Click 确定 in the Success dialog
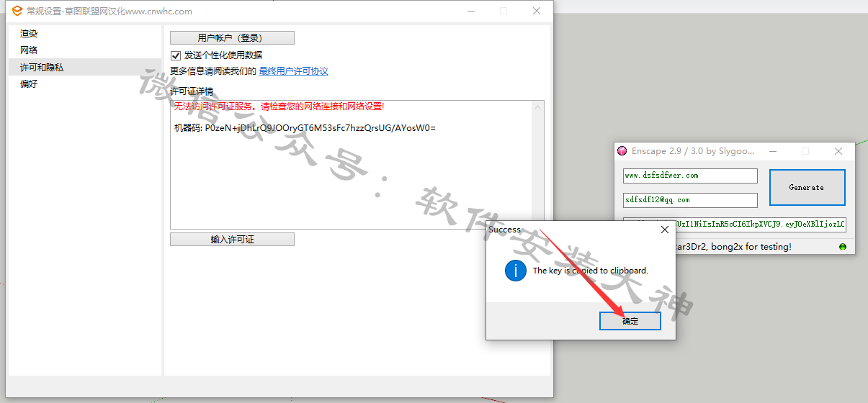 [630, 321]
